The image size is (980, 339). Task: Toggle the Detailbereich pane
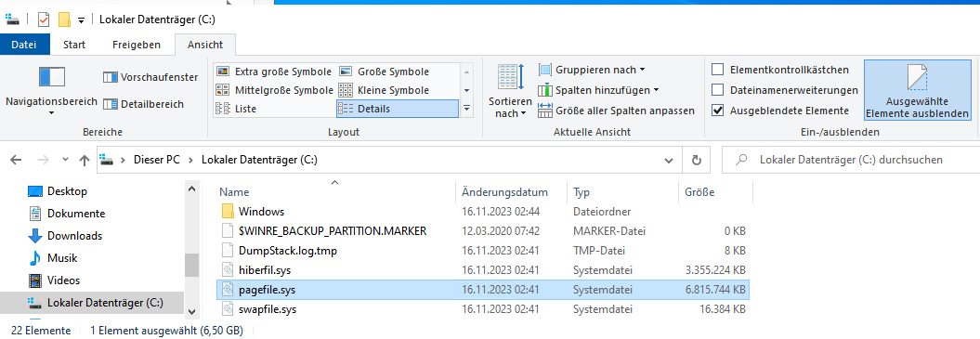(x=143, y=104)
